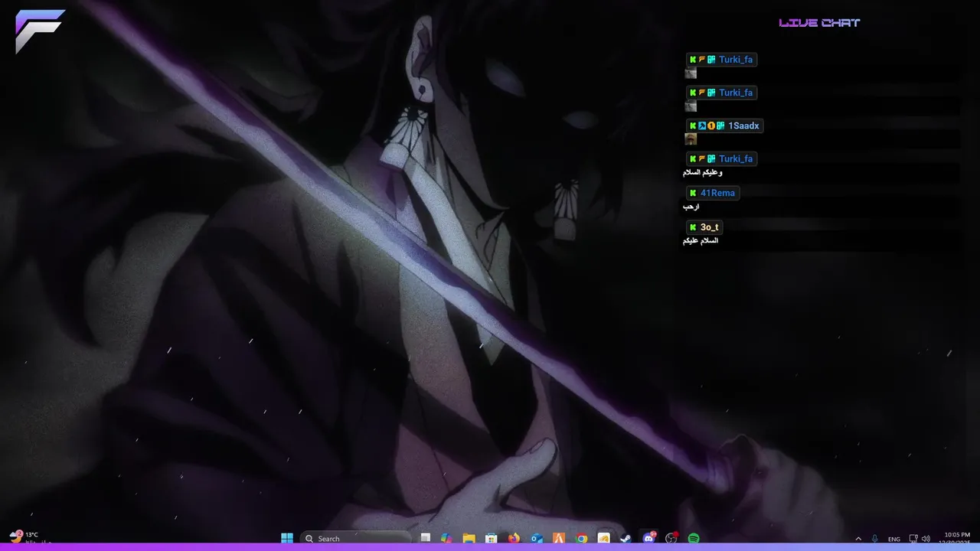Click username 41Rema in the live chat

pyautogui.click(x=717, y=193)
